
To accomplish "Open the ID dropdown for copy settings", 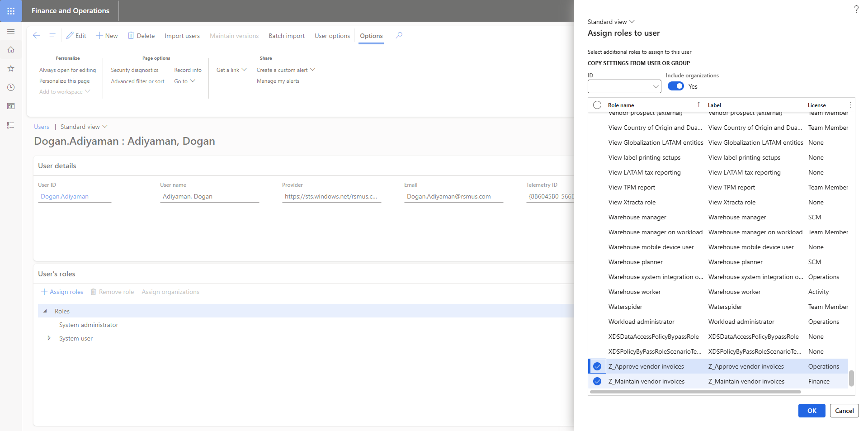I will (x=656, y=86).
